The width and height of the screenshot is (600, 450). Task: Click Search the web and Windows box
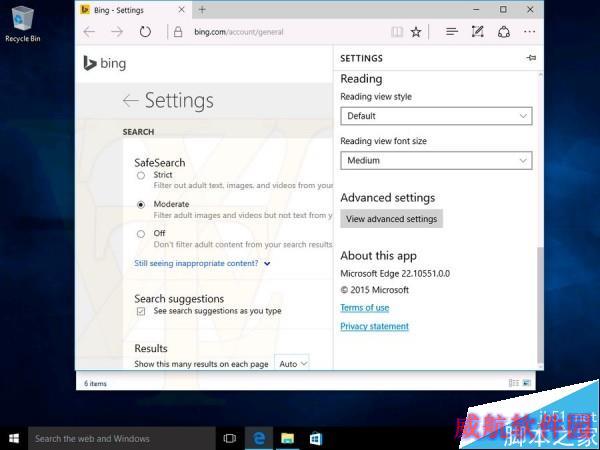pos(122,439)
